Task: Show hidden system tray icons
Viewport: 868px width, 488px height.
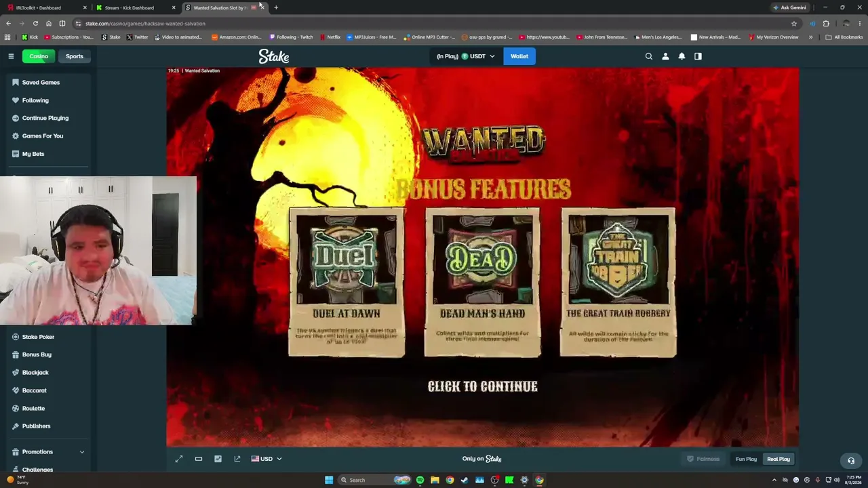Action: click(774, 480)
